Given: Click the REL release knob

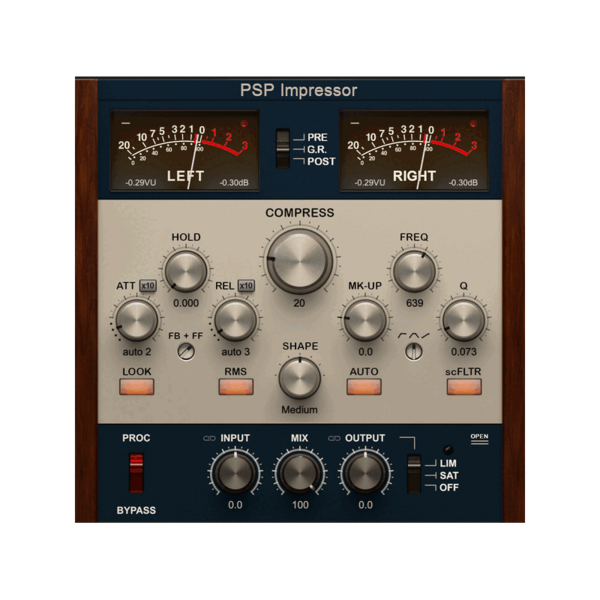Looking at the screenshot, I should pyautogui.click(x=235, y=320).
